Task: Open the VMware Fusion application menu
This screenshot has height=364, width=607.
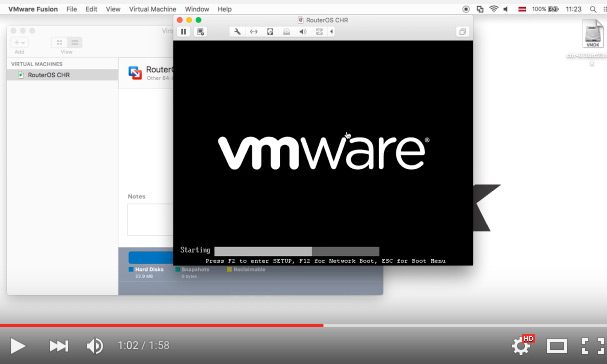Action: 33,9
